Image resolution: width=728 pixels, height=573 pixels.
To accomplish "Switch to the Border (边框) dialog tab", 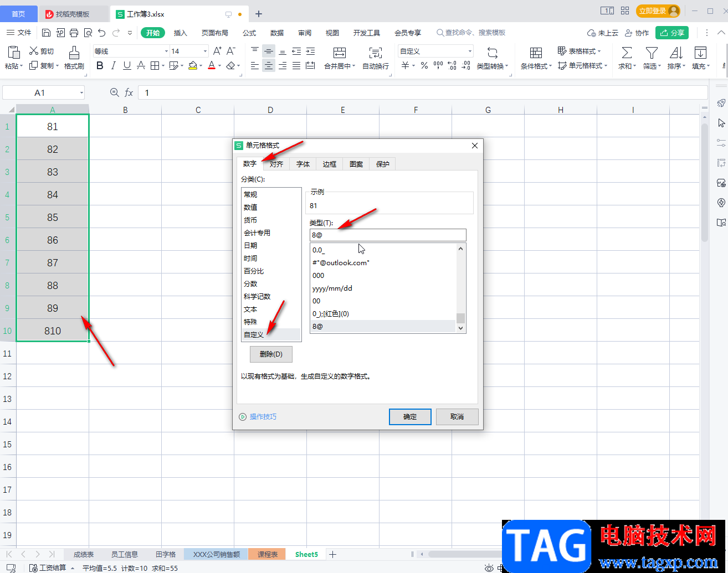I will click(330, 164).
